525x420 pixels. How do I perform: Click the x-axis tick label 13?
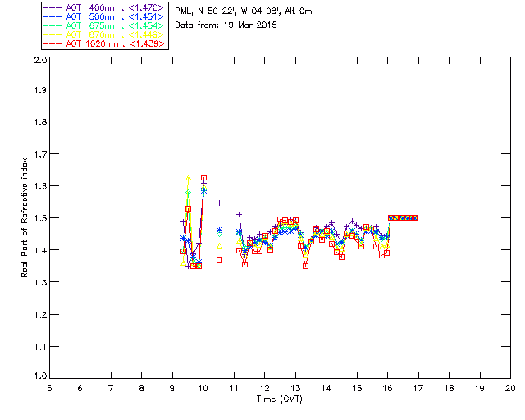[x=295, y=388]
